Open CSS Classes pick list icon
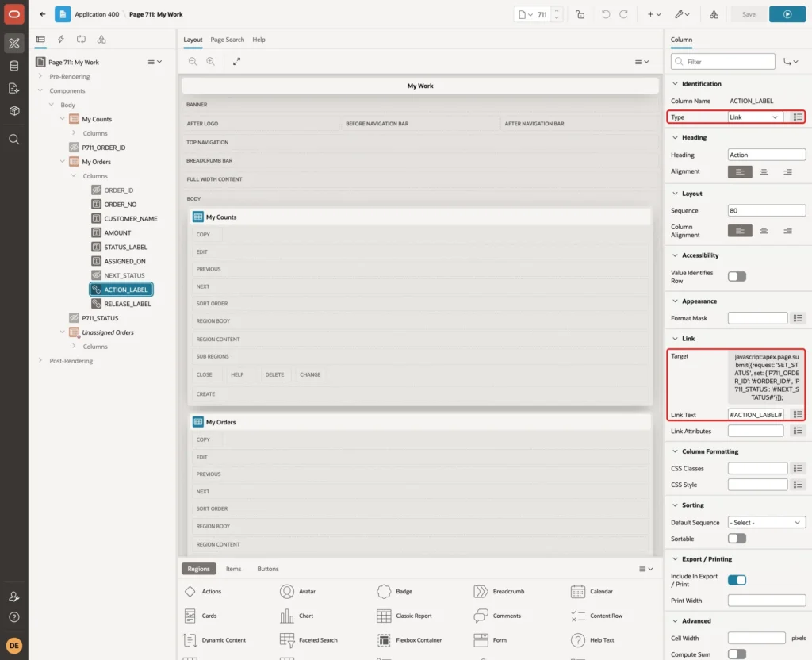The height and width of the screenshot is (660, 812). 798,468
